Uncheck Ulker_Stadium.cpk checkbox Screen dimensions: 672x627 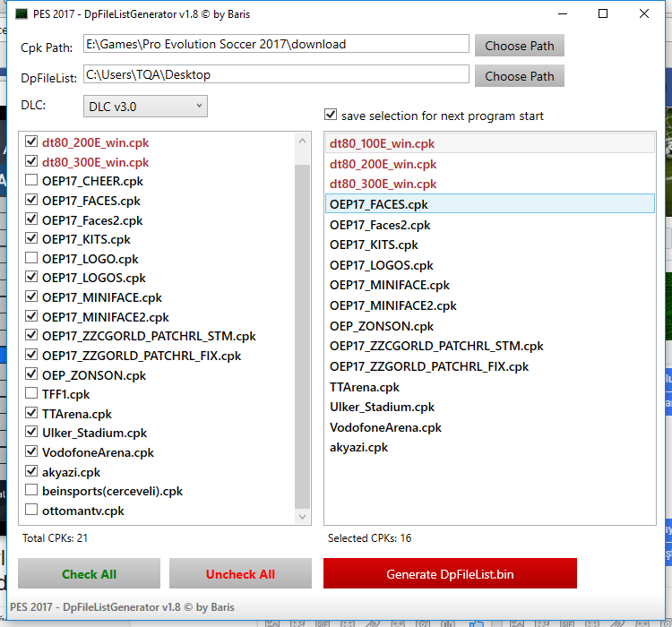[x=31, y=432]
